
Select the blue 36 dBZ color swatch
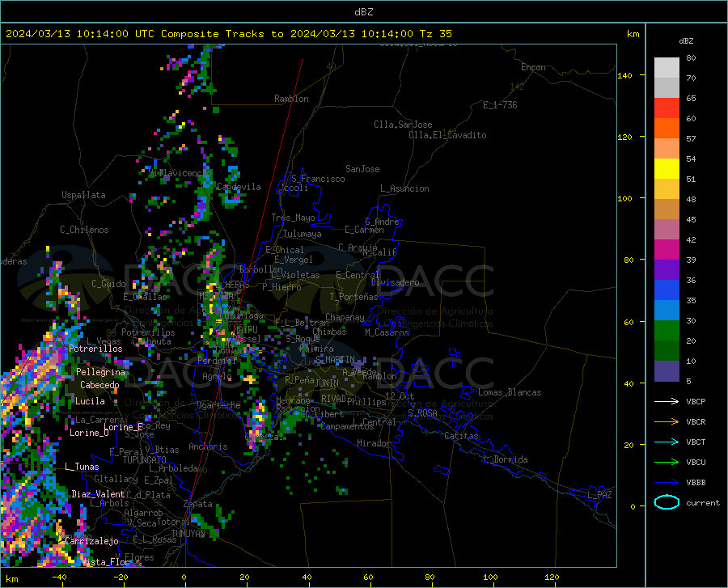click(x=667, y=290)
